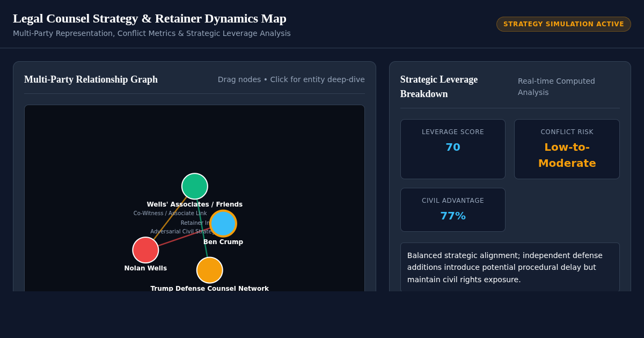Click the Wells' Associates / Friends label
Viewport: 644px width, 338px height.
click(x=195, y=204)
